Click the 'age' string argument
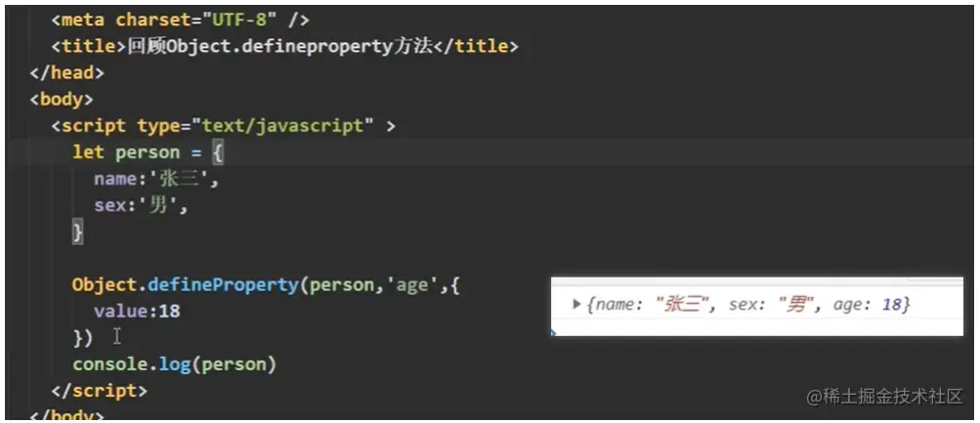 coord(407,284)
